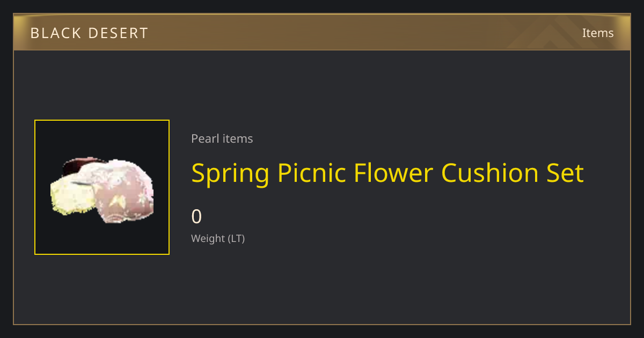
Task: Open the Items section link
Action: point(598,33)
